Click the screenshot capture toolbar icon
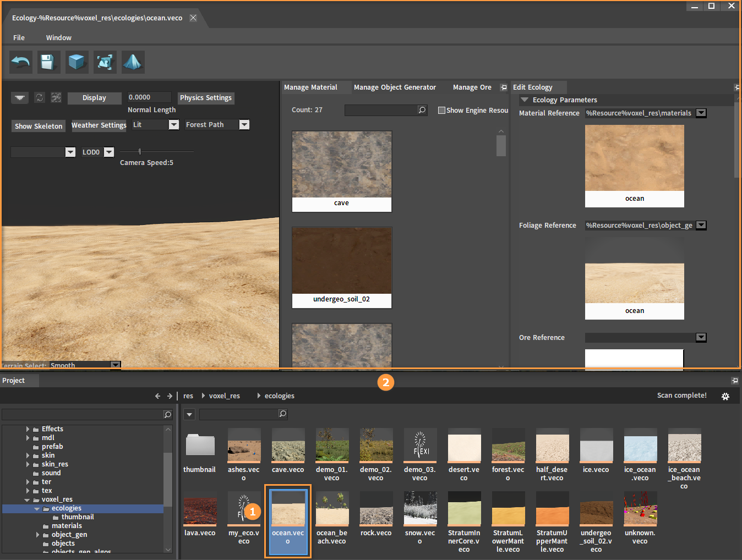The width and height of the screenshot is (742, 560). (105, 62)
